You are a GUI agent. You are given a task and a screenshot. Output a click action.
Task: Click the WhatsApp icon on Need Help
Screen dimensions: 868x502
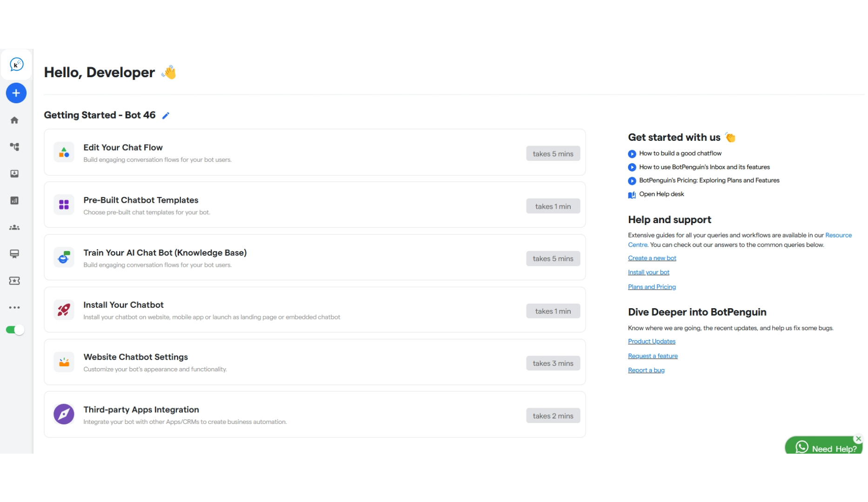[x=802, y=447]
